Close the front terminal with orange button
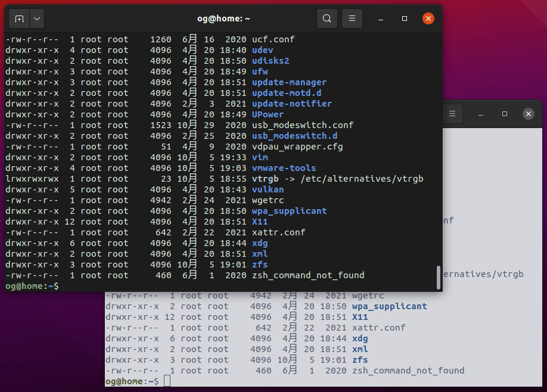 (428, 18)
